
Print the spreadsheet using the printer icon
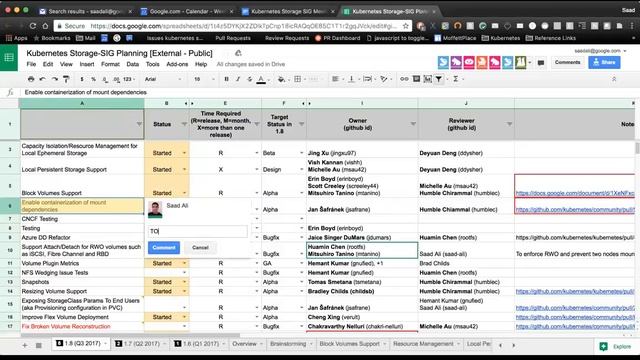(31, 79)
